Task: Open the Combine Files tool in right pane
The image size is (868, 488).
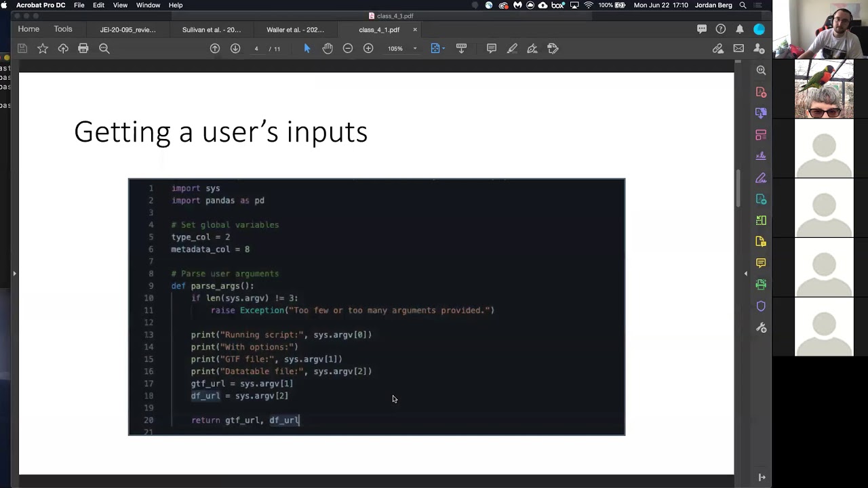Action: (x=761, y=113)
